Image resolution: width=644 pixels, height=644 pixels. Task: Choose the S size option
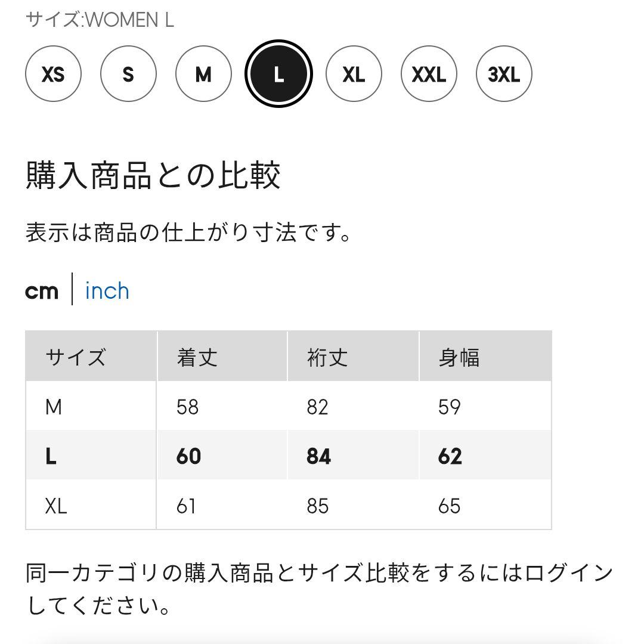click(x=128, y=74)
